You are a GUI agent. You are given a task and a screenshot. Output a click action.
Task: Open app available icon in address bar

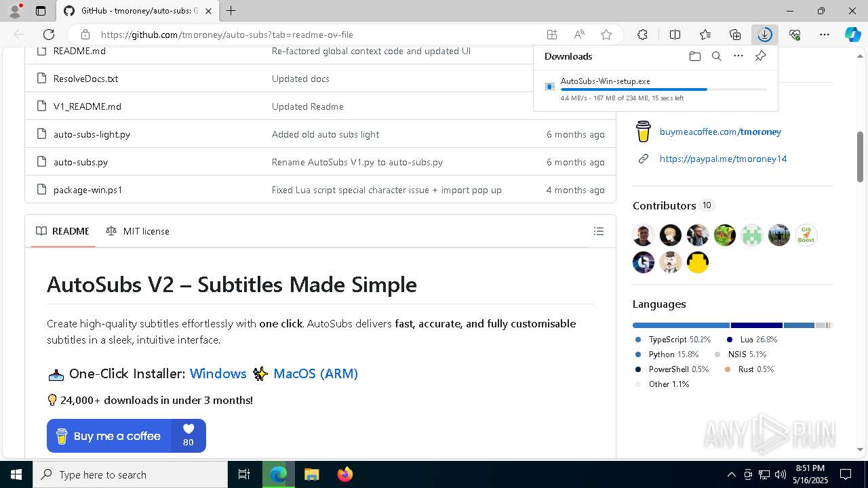click(552, 35)
